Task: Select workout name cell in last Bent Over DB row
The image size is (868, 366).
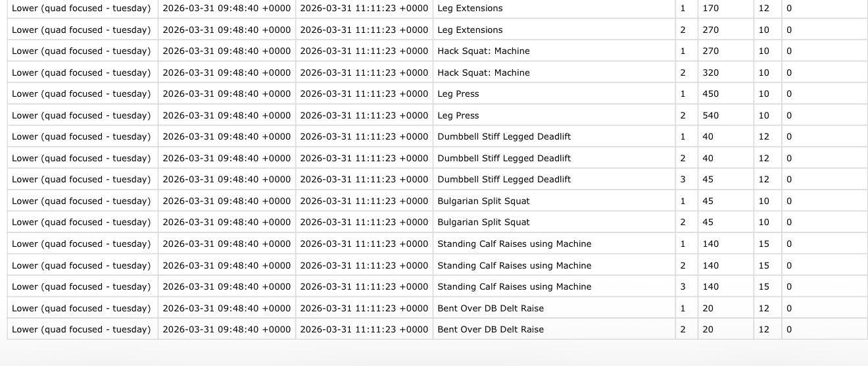Action: pos(82,329)
